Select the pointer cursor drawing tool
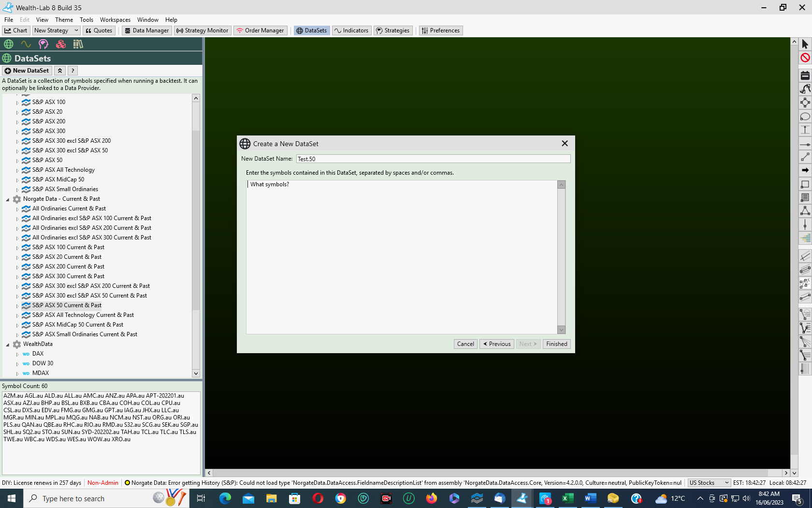 [x=805, y=44]
